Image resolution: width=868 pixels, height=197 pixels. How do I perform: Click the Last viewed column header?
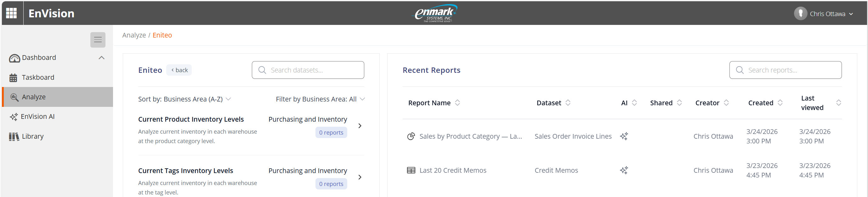(x=812, y=103)
